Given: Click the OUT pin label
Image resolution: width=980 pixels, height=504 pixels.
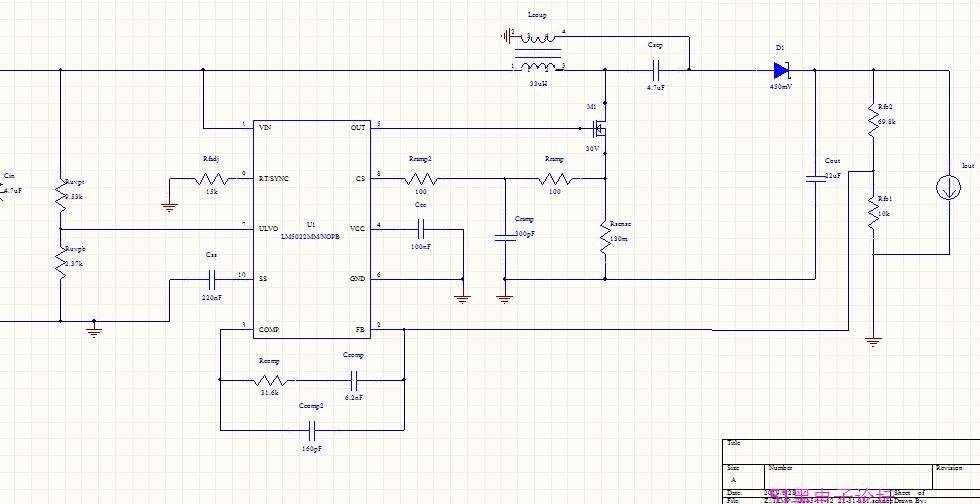Looking at the screenshot, I should 358,128.
